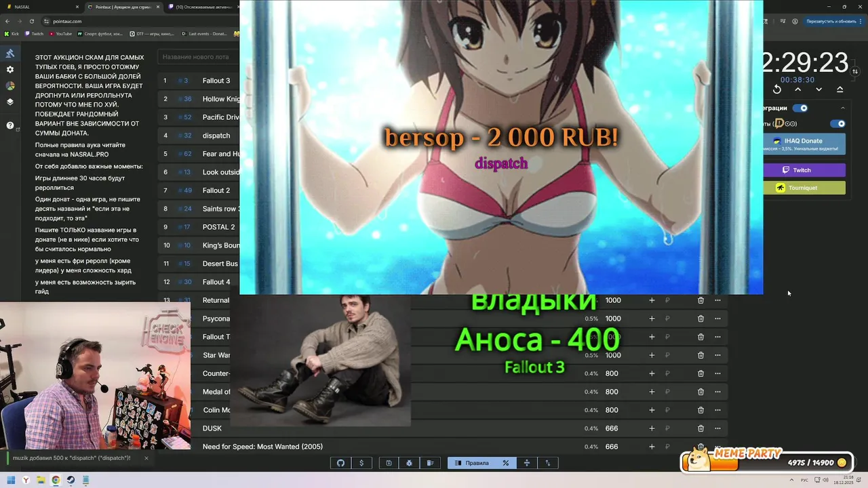This screenshot has width=868, height=488.
Task: Click the purple Twitch integration button
Action: (804, 170)
